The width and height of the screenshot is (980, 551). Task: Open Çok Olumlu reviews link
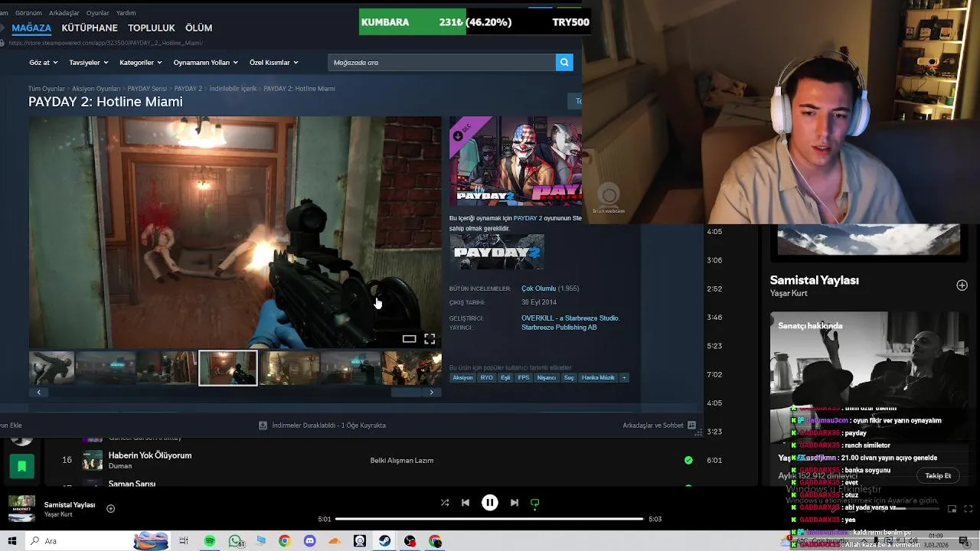click(x=539, y=289)
